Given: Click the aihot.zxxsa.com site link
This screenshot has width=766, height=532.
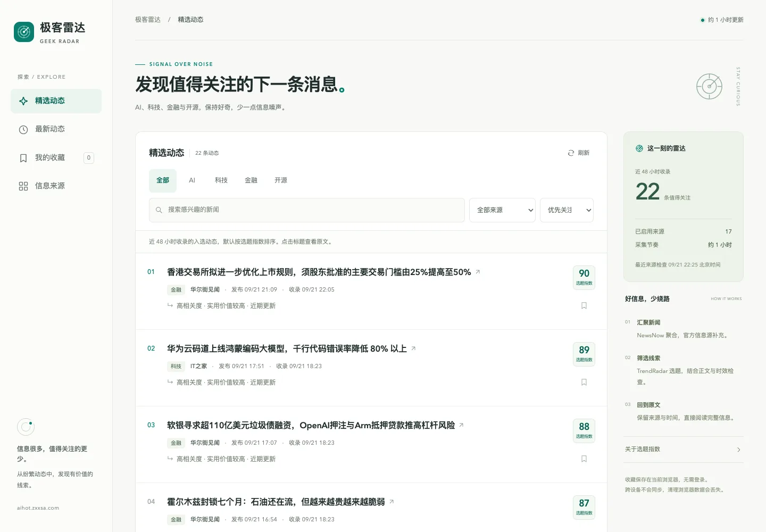Looking at the screenshot, I should coord(38,508).
